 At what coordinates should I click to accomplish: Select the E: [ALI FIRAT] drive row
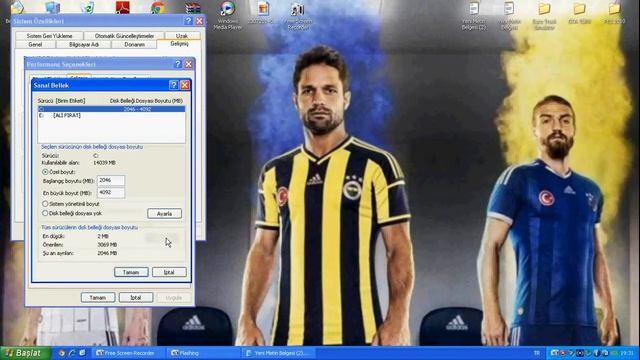pos(111,116)
